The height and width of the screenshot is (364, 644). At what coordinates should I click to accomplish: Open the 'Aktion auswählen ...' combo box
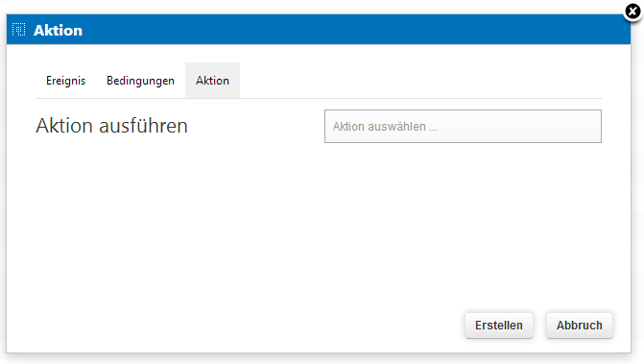click(x=463, y=126)
